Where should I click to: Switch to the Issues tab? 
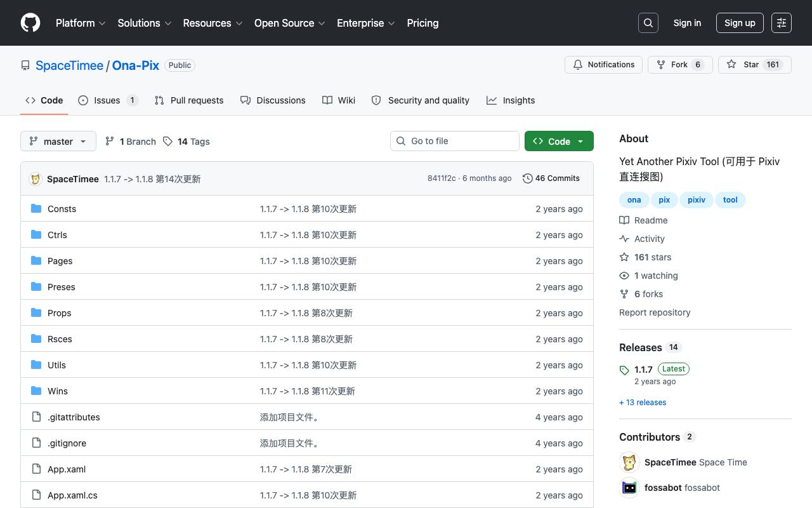[x=108, y=100]
